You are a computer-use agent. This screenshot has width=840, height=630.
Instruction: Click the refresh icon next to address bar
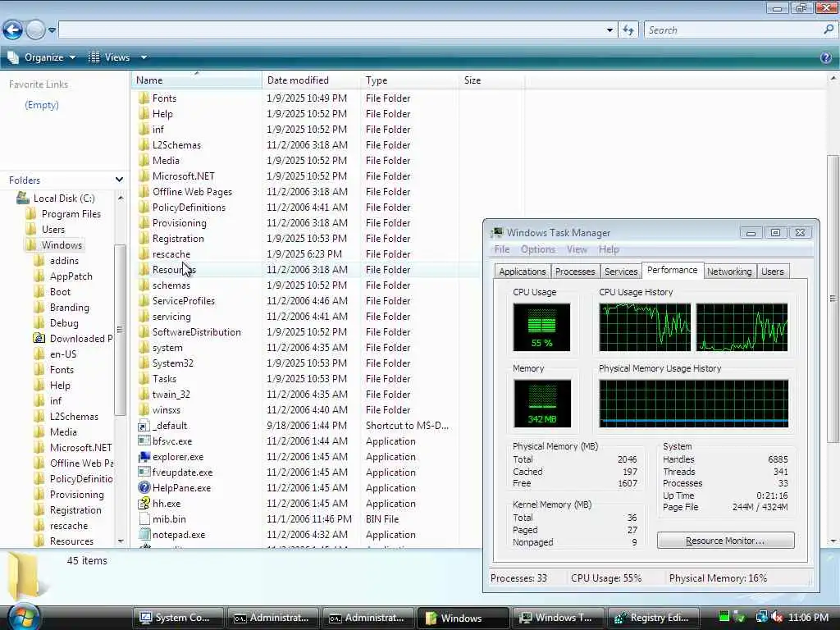(628, 30)
